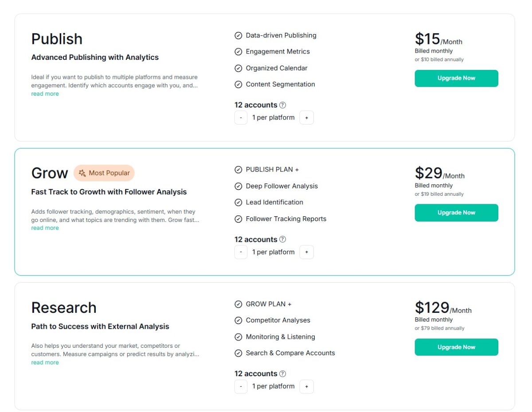Decrease accounts per platform in Research plan
The width and height of the screenshot is (532, 412).
241,386
